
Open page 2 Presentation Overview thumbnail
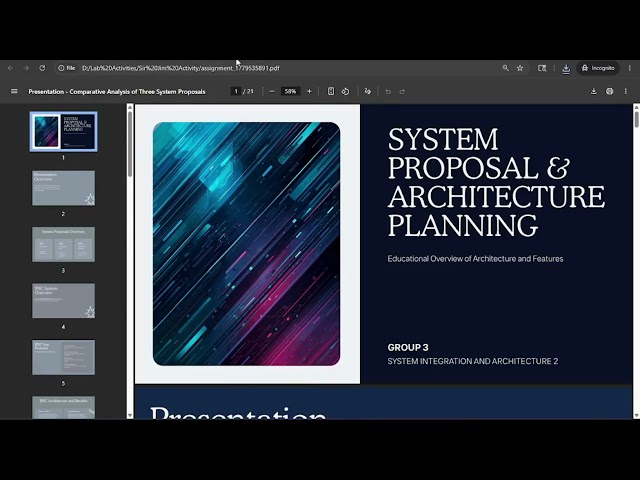(64, 188)
